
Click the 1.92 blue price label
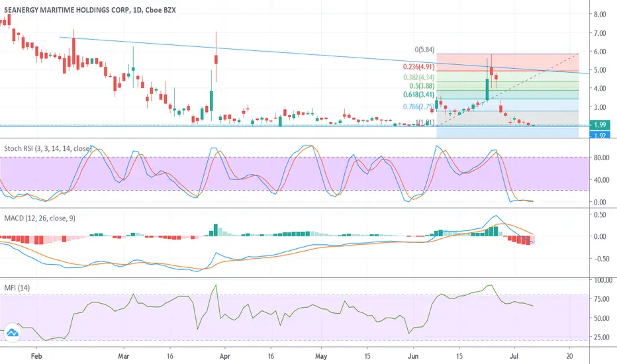[600, 136]
